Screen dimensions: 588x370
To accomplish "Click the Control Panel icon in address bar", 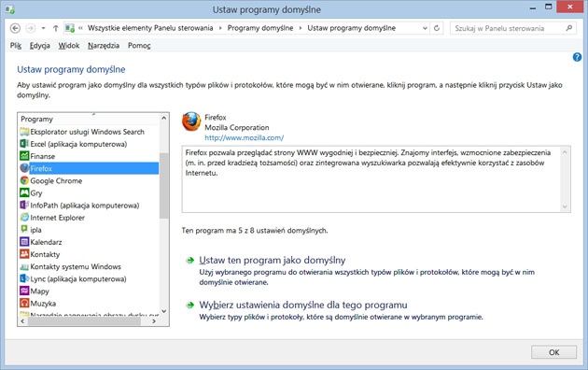I will [x=70, y=28].
